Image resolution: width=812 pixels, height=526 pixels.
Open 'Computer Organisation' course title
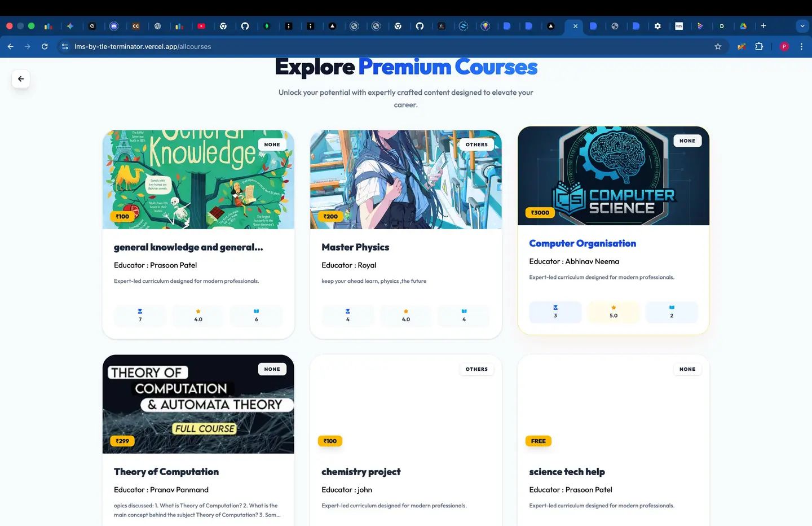(582, 243)
